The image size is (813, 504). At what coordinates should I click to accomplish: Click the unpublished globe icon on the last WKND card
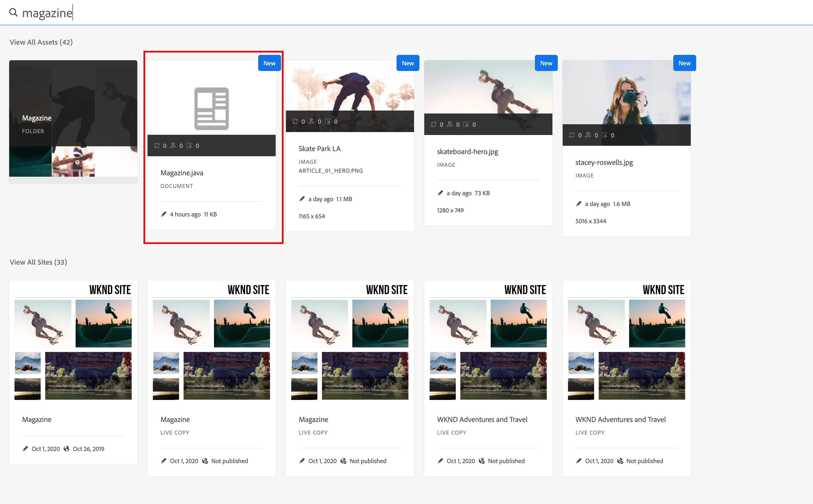coord(620,461)
